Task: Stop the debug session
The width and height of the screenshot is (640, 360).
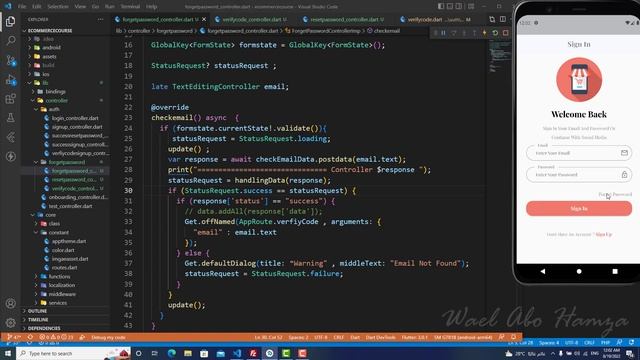Action: (x=505, y=33)
